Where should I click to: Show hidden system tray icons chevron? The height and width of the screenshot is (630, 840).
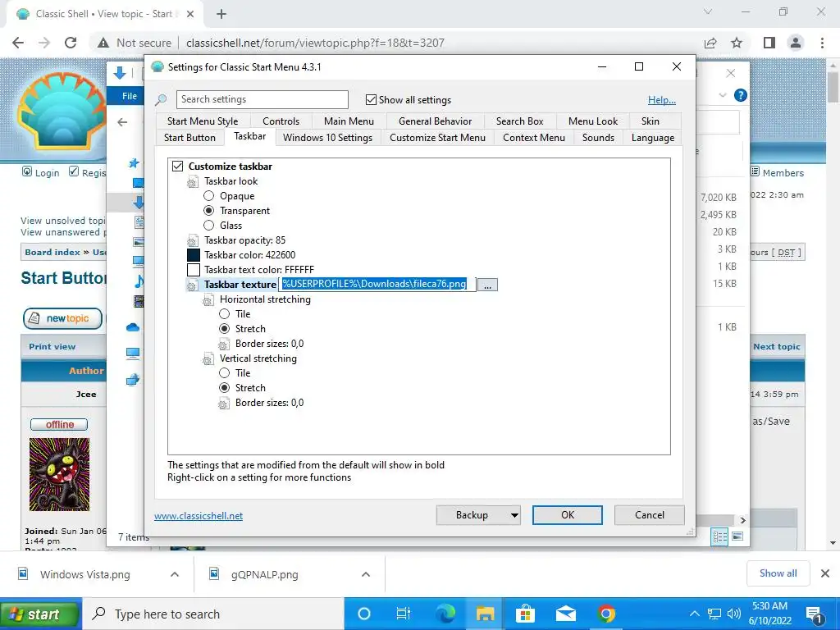[694, 614]
